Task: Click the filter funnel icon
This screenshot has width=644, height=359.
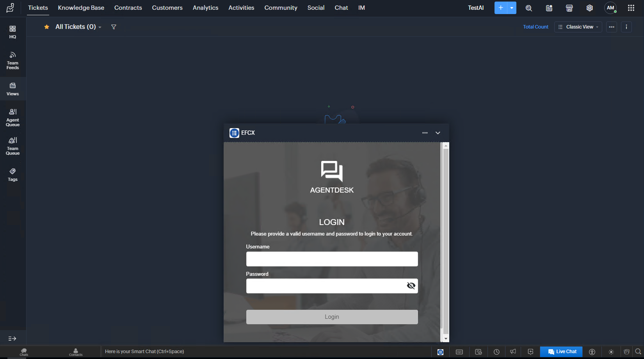Action: 114,27
